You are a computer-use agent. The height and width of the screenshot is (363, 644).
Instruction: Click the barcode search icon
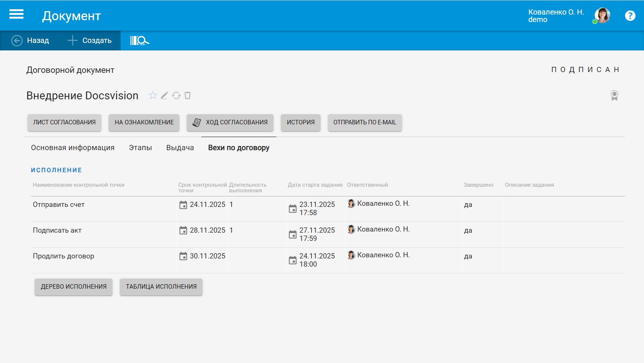coord(139,40)
